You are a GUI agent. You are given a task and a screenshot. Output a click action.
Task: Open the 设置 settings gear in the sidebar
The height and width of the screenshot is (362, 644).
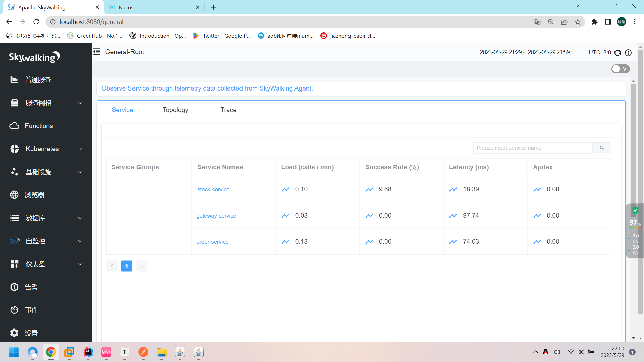31,333
